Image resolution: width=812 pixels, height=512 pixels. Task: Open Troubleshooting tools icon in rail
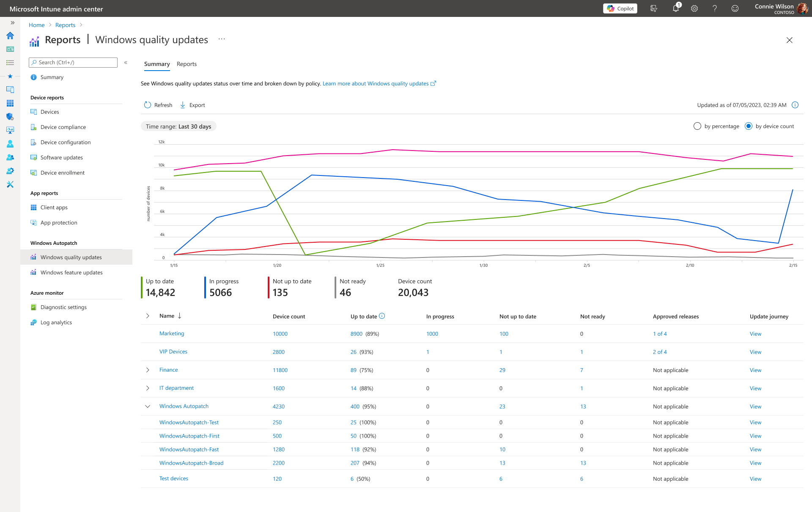10,184
